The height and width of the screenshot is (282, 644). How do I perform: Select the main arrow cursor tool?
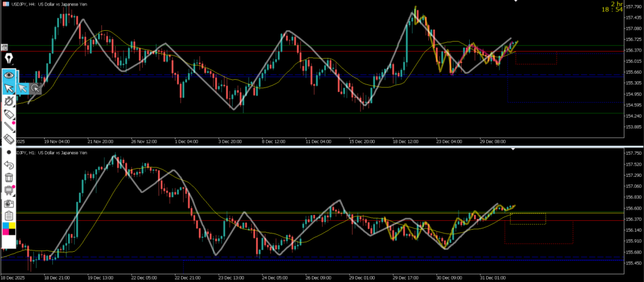coord(9,88)
